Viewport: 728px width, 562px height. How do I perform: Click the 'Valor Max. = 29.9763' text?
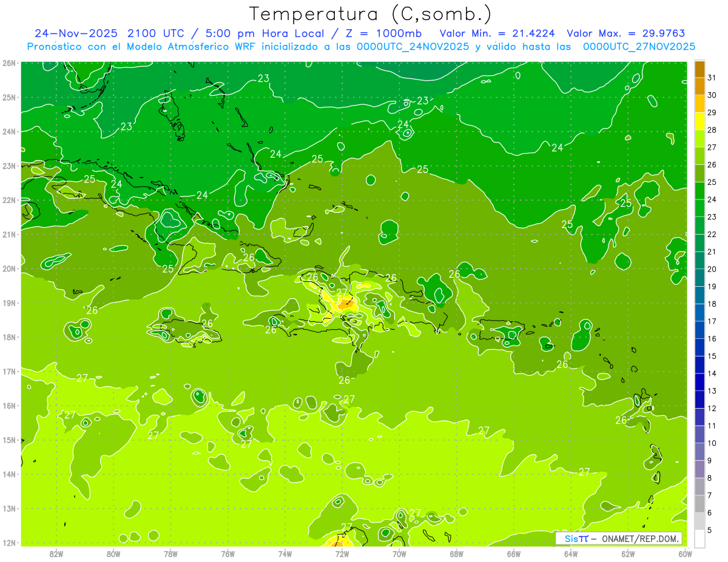click(626, 33)
